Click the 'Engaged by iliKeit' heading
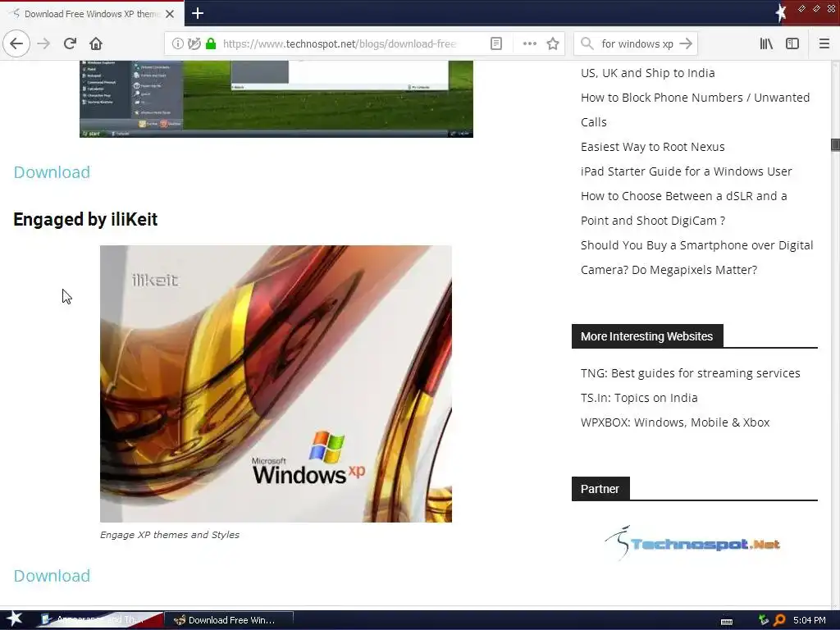Viewport: 840px width, 630px height. tap(85, 219)
